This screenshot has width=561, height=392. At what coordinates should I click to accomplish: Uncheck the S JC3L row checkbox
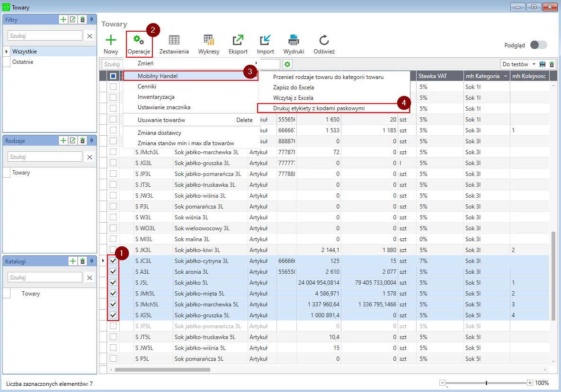pyautogui.click(x=113, y=261)
